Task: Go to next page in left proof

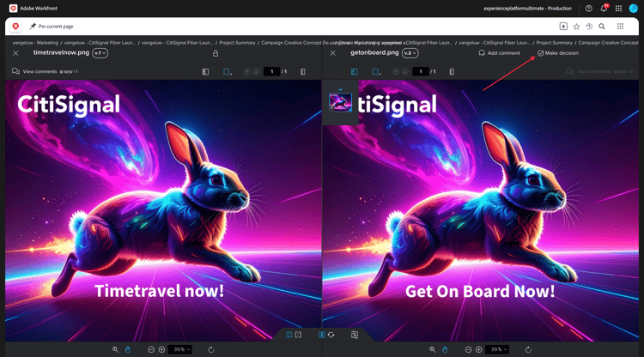Action: (x=256, y=72)
